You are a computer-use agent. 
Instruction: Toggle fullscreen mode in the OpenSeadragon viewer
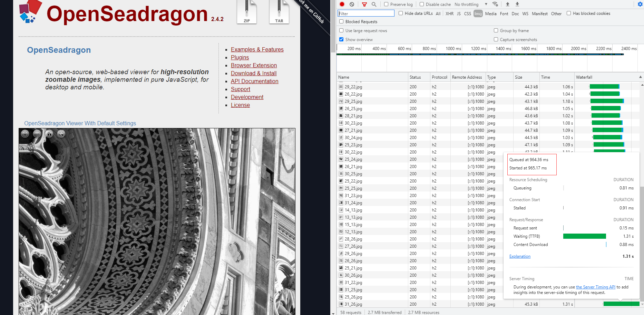click(x=61, y=134)
